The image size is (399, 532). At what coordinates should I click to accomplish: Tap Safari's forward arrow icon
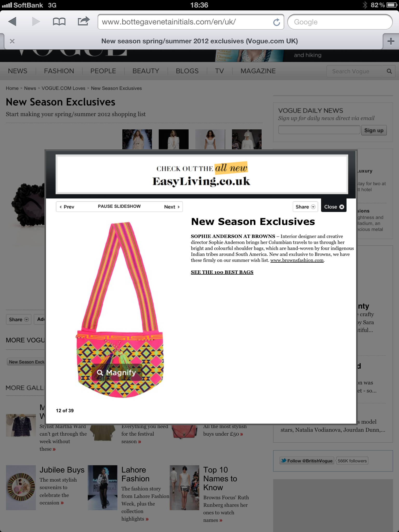36,22
